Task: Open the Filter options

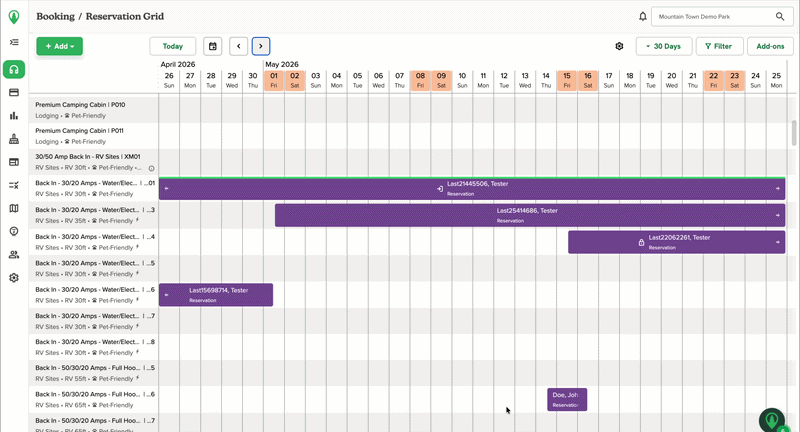Action: (718, 46)
